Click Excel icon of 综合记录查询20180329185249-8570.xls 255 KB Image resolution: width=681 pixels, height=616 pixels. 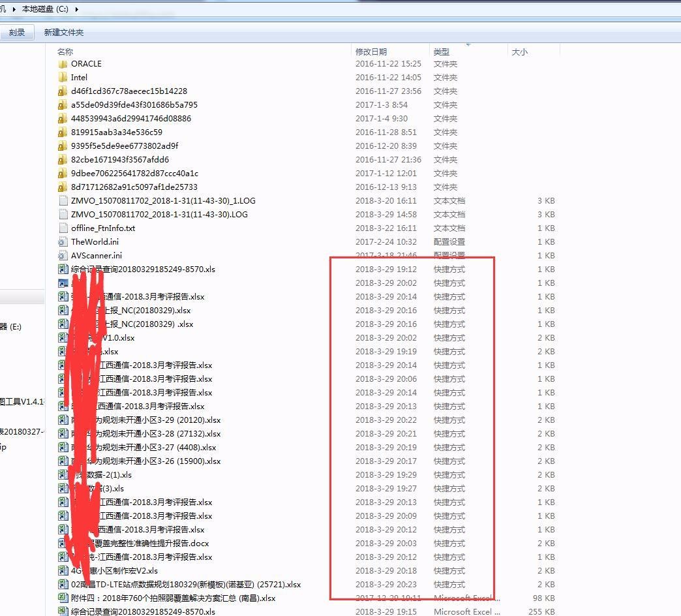63,611
